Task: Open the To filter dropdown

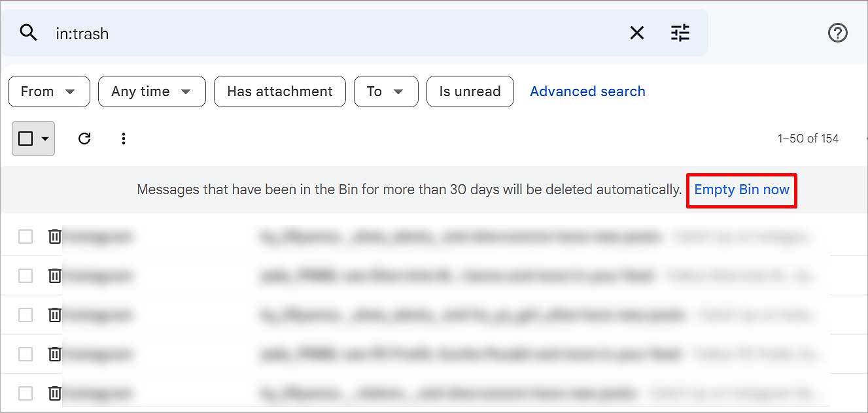Action: pos(386,91)
